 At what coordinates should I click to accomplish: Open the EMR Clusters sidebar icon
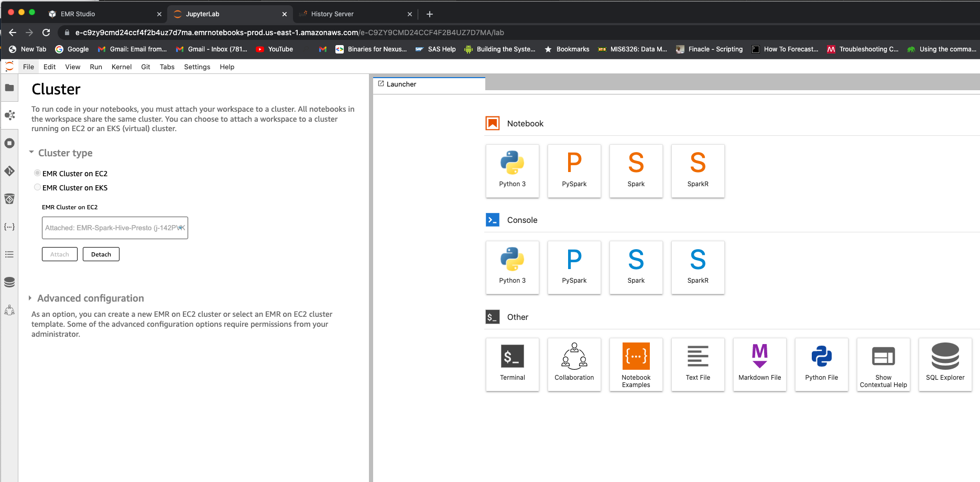tap(9, 115)
